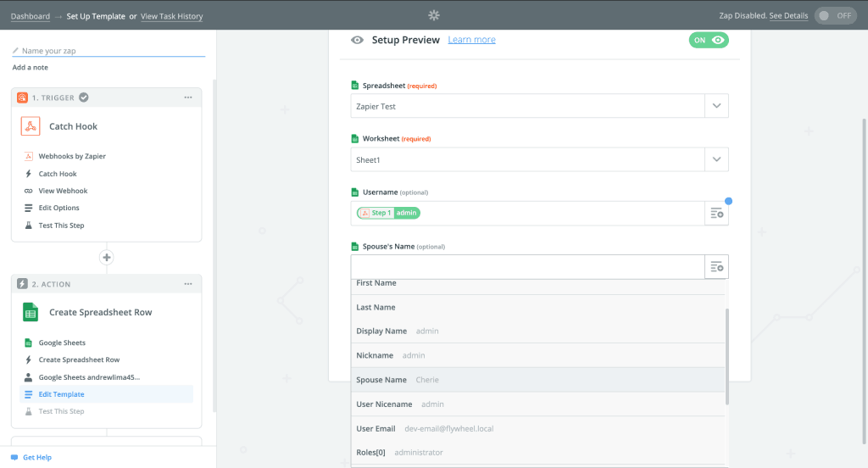Choose User Nicename admin option
Screen dimensions: 868x468
538,404
